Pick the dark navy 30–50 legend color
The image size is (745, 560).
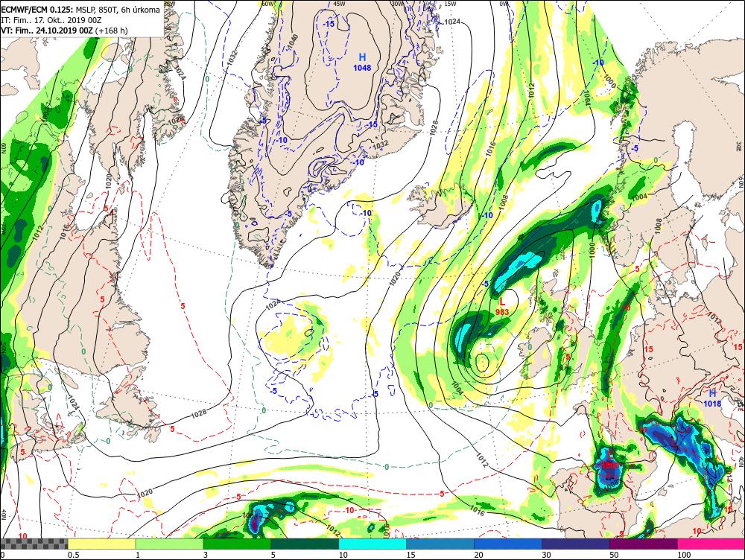[x=575, y=544]
